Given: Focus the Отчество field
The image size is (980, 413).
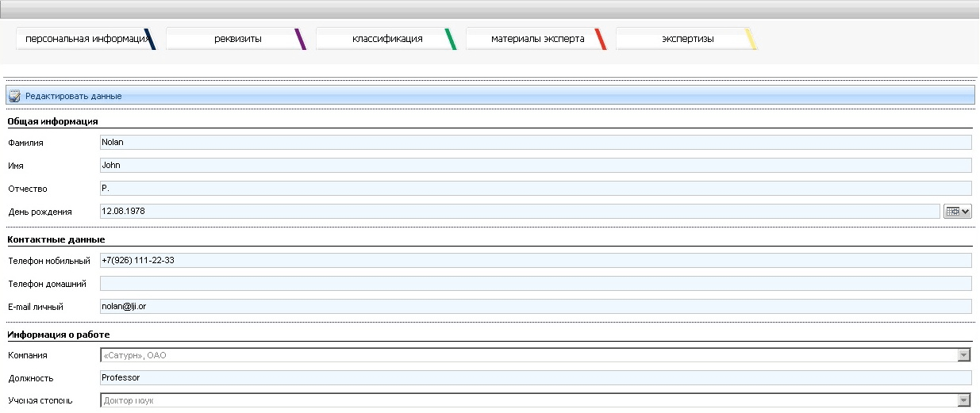Looking at the screenshot, I should [536, 189].
